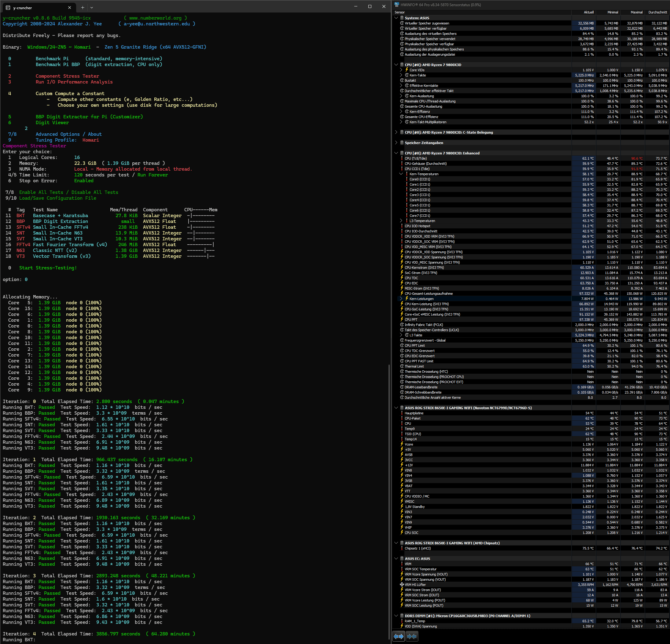Collapse the Kern-Temperaturen tree node

tap(401, 174)
